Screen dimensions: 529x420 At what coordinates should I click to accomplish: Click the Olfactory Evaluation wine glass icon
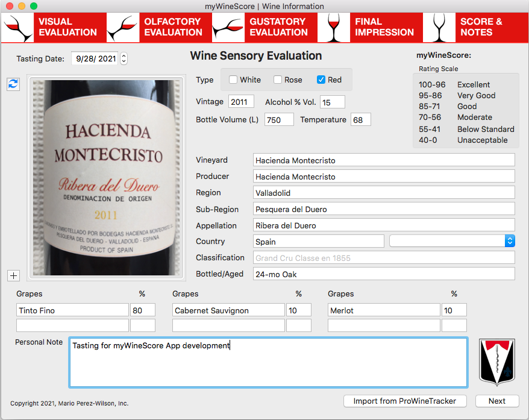click(123, 27)
